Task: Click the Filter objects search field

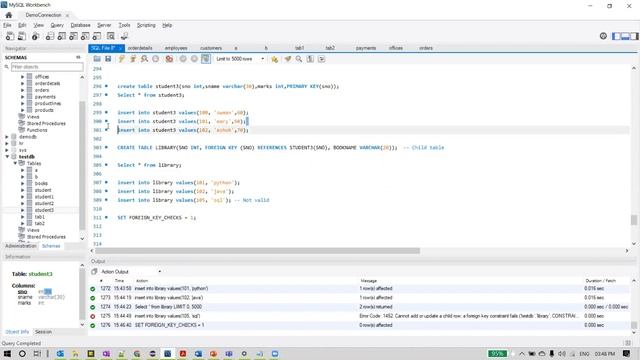Action: coord(47,67)
